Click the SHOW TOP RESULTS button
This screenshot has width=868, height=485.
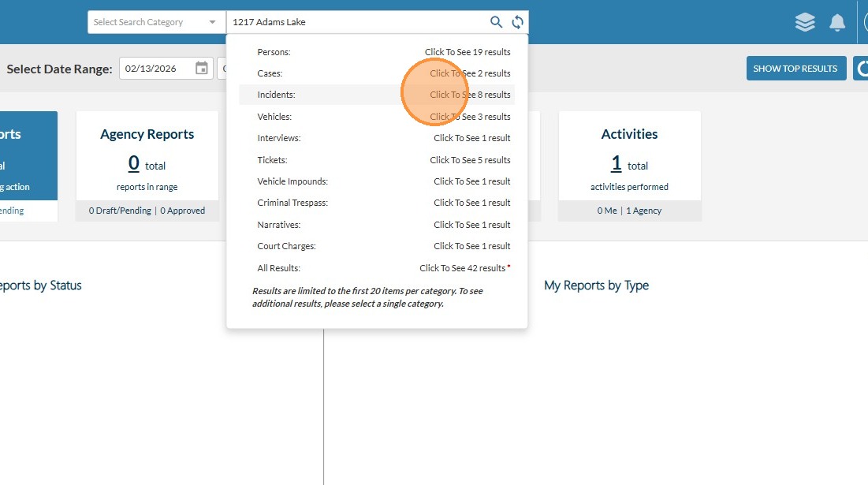[795, 68]
